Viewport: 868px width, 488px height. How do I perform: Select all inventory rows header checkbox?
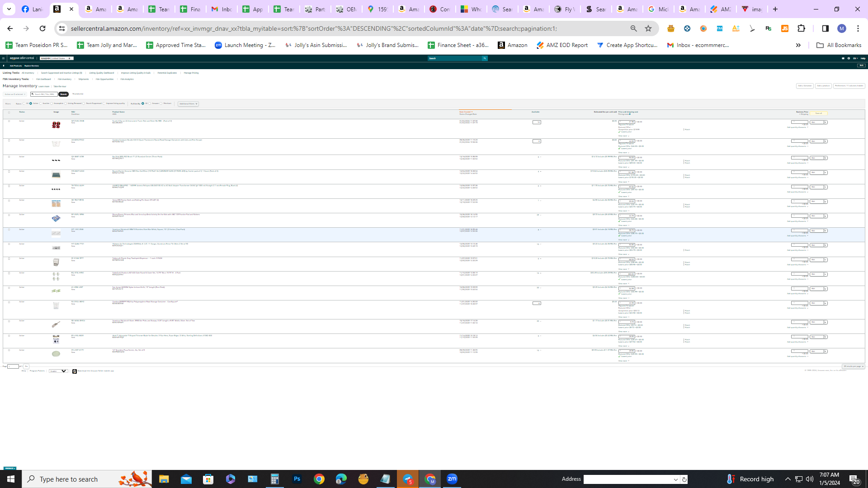click(x=9, y=113)
